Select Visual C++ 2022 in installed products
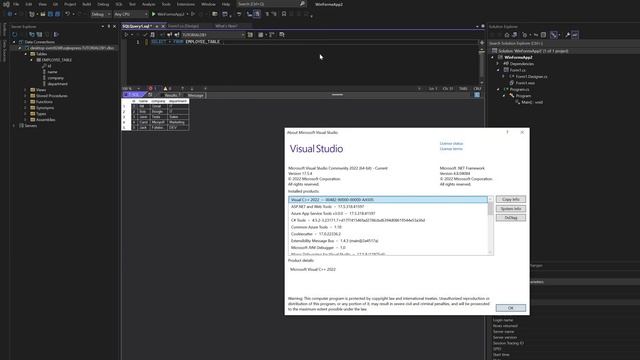This screenshot has height=360, width=640. tap(388, 200)
